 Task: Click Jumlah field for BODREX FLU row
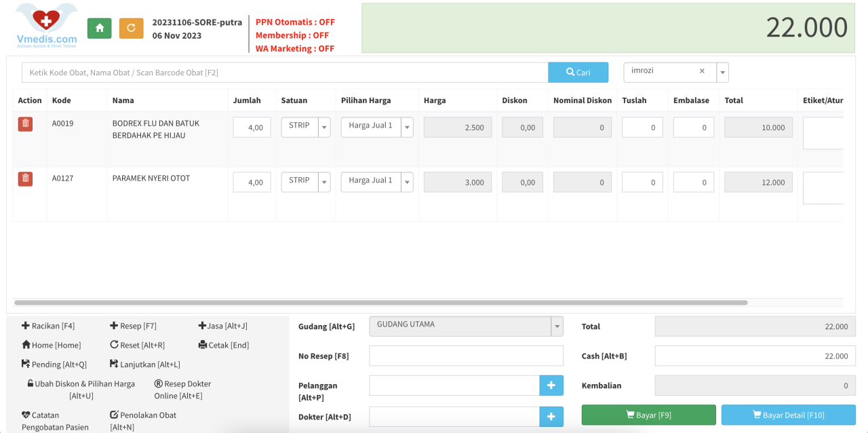(252, 128)
